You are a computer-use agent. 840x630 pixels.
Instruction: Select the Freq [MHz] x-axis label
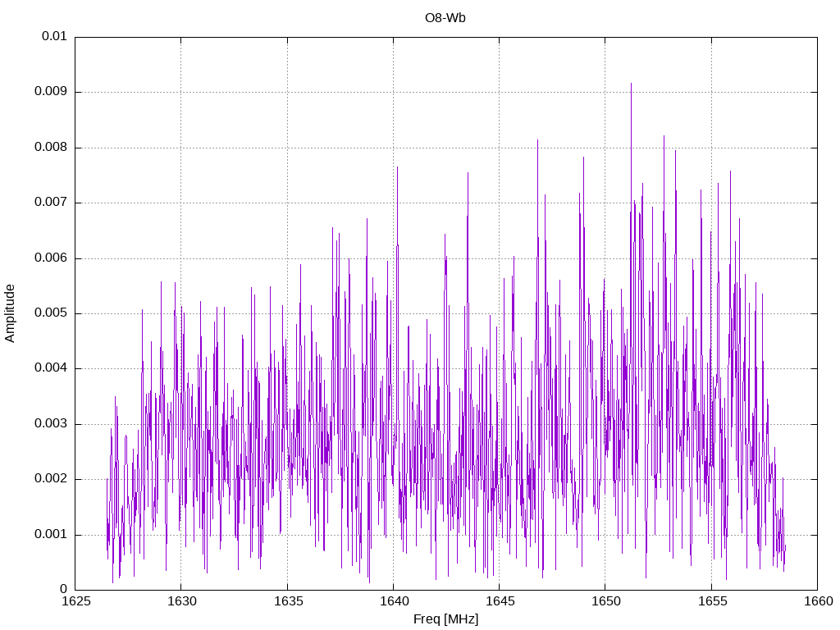(445, 619)
